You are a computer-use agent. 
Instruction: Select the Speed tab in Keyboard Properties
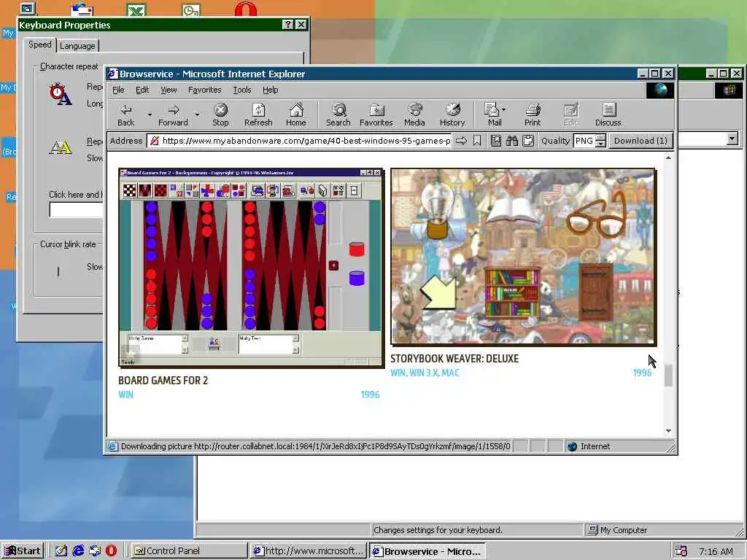point(39,44)
